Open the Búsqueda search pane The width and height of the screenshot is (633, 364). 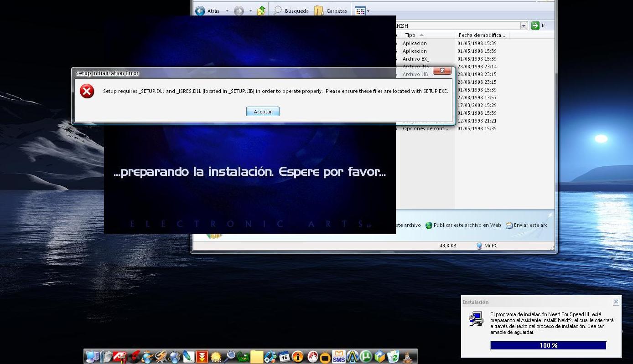click(291, 11)
